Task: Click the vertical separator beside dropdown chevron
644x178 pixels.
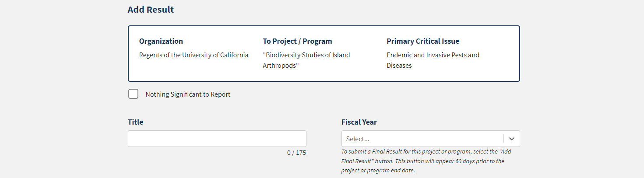Action: pyautogui.click(x=503, y=139)
